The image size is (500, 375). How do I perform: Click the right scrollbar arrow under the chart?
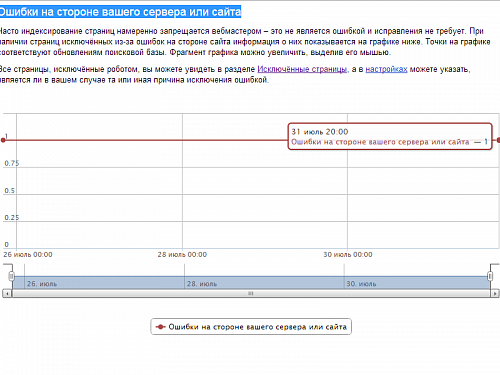495,294
